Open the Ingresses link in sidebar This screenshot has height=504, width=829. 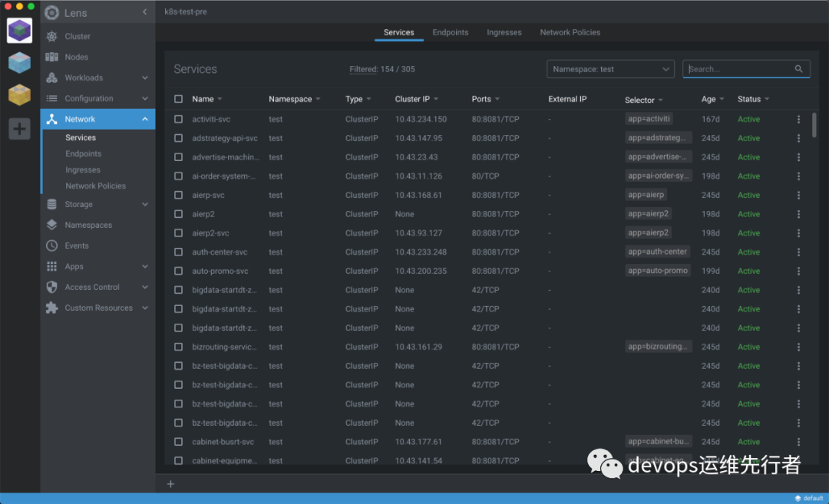click(83, 170)
